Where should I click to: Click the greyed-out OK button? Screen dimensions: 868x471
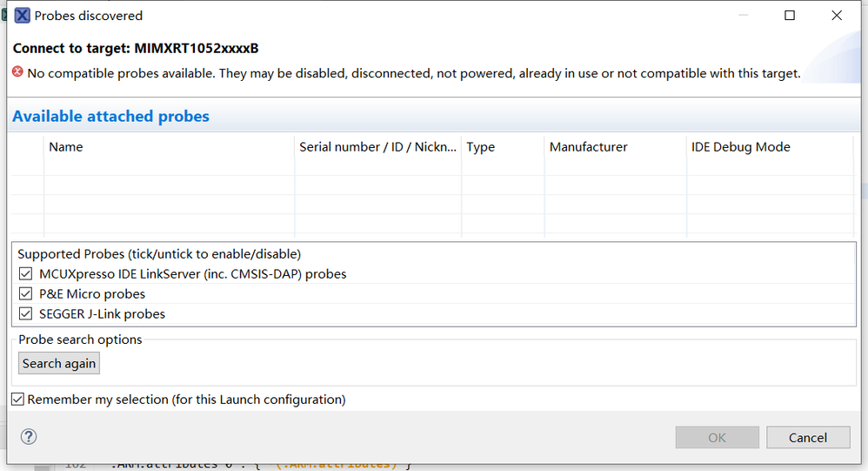point(717,437)
